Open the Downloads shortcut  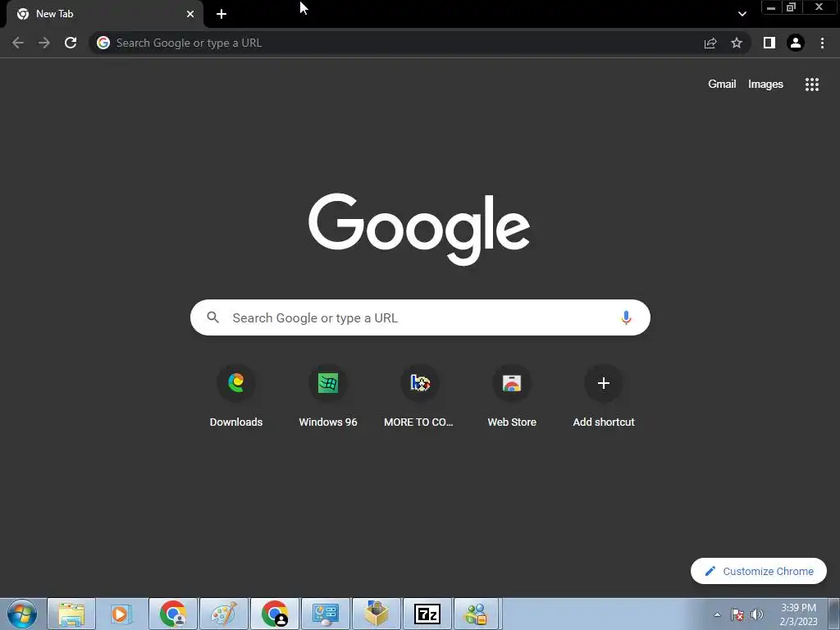(236, 396)
